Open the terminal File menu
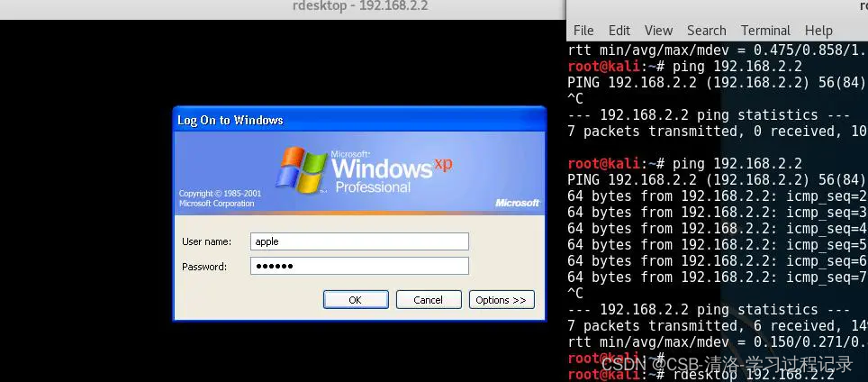This screenshot has width=868, height=382. pos(583,31)
